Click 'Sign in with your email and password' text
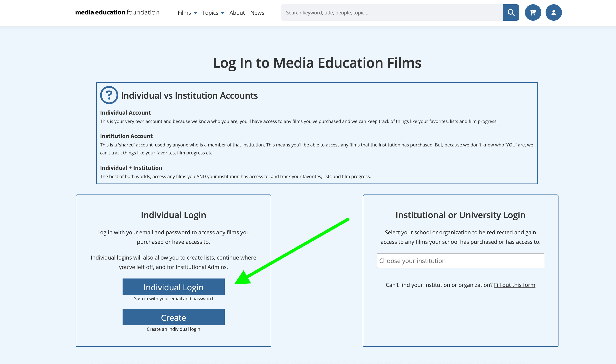Screen dimensions: 616x364 point(173,299)
